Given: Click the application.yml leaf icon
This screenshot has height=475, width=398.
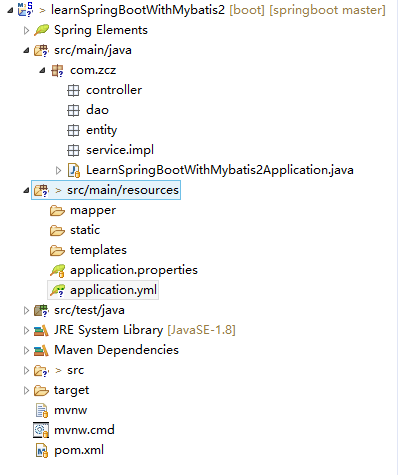Looking at the screenshot, I should click(57, 291).
